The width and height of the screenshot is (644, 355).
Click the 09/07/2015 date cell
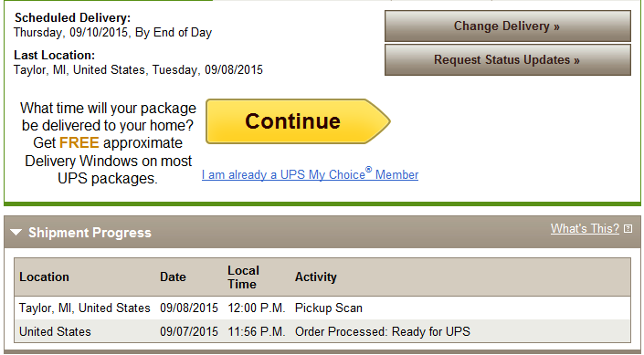(189, 331)
